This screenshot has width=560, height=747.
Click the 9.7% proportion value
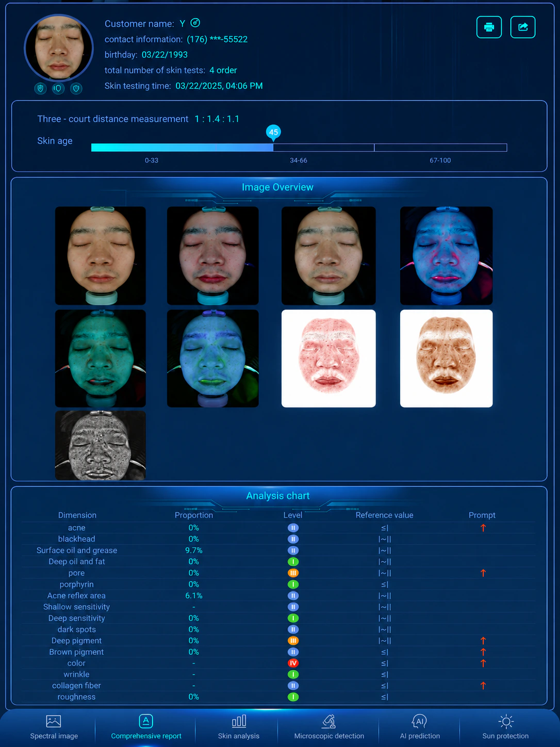[194, 550]
